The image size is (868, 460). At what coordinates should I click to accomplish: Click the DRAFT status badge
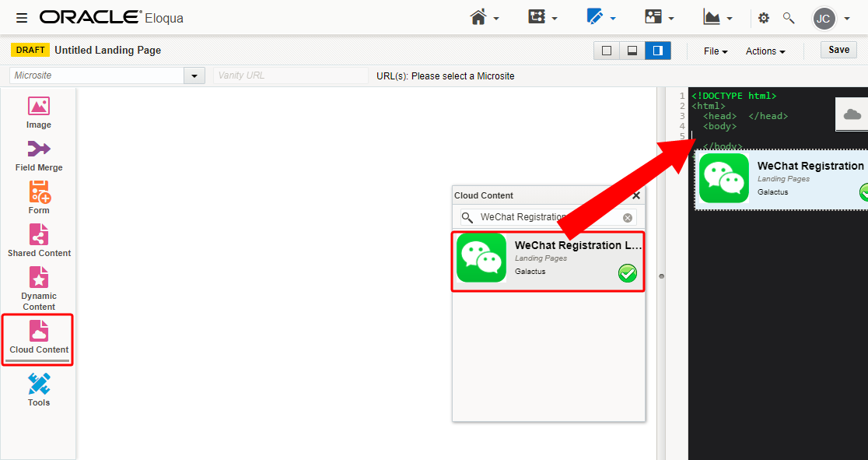[x=30, y=50]
